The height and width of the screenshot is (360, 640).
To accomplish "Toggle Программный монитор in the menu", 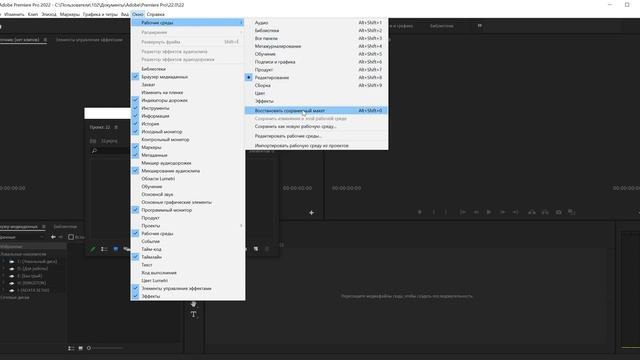I will point(188,210).
